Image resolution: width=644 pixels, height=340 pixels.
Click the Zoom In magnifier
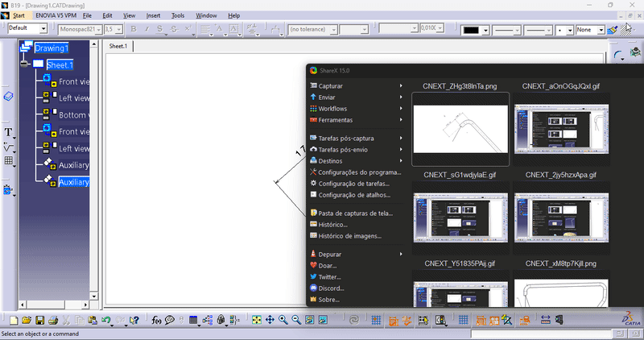click(283, 320)
